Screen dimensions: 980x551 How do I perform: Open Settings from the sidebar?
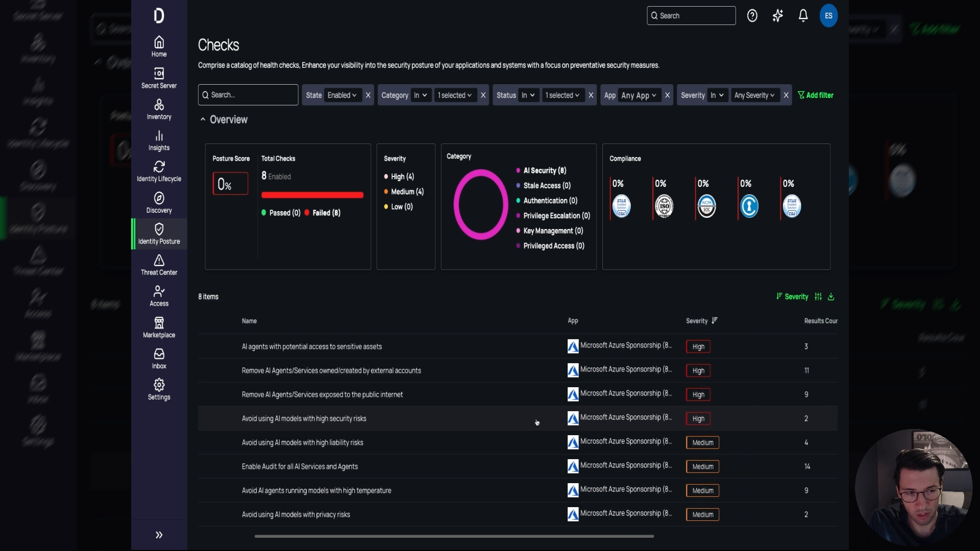[159, 389]
